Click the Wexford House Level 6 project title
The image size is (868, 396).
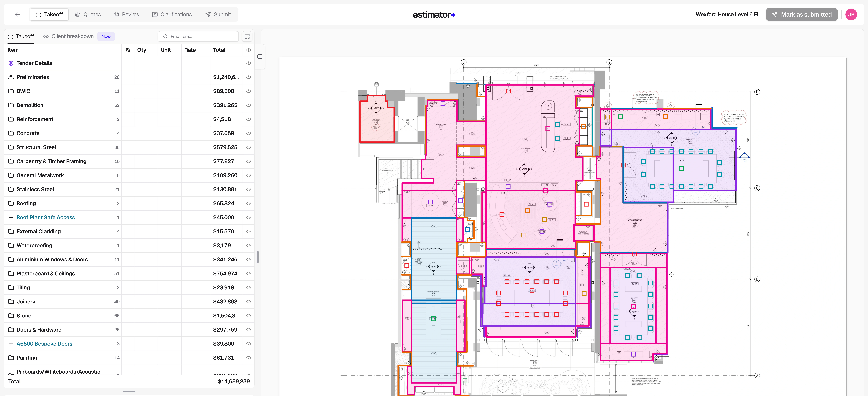pyautogui.click(x=729, y=14)
